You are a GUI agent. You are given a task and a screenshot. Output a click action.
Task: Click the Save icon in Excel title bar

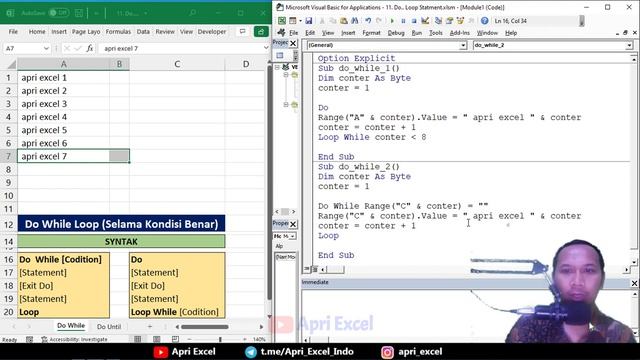click(79, 13)
